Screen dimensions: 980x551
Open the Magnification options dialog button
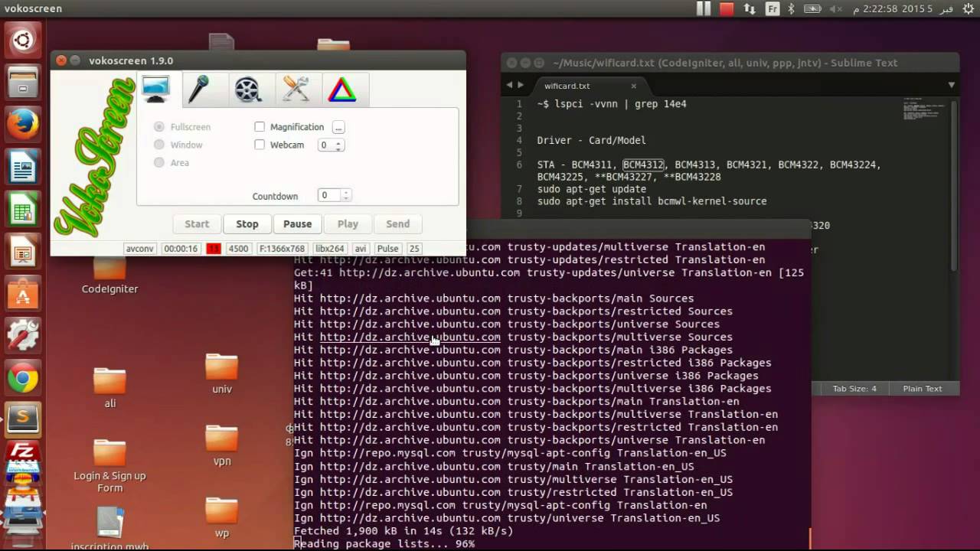click(338, 127)
